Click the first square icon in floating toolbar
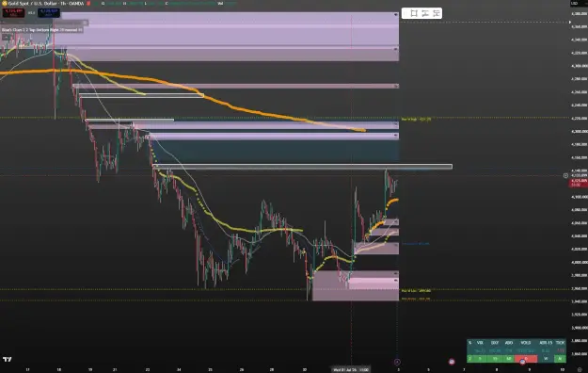 point(414,13)
